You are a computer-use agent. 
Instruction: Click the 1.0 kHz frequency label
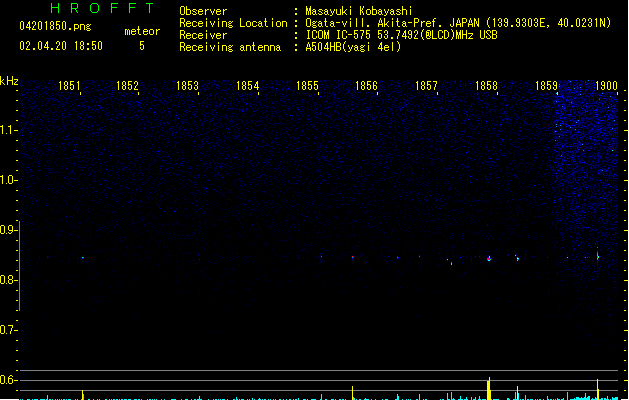click(7, 180)
